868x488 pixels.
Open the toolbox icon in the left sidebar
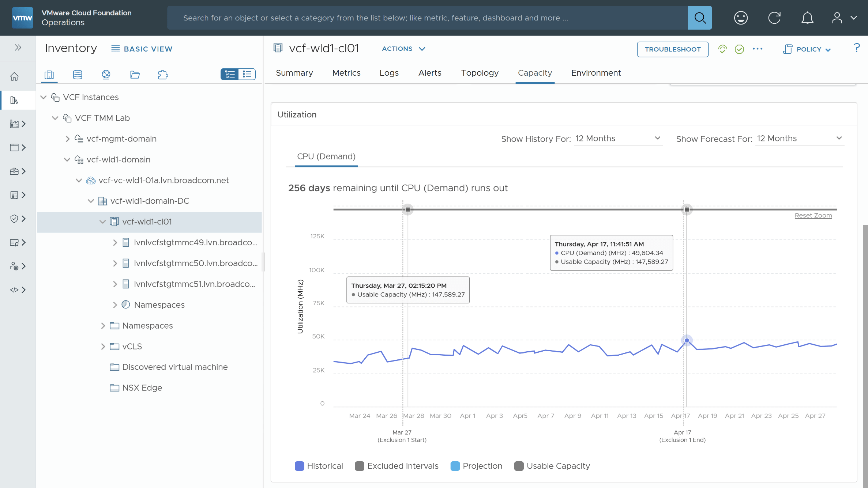point(14,171)
